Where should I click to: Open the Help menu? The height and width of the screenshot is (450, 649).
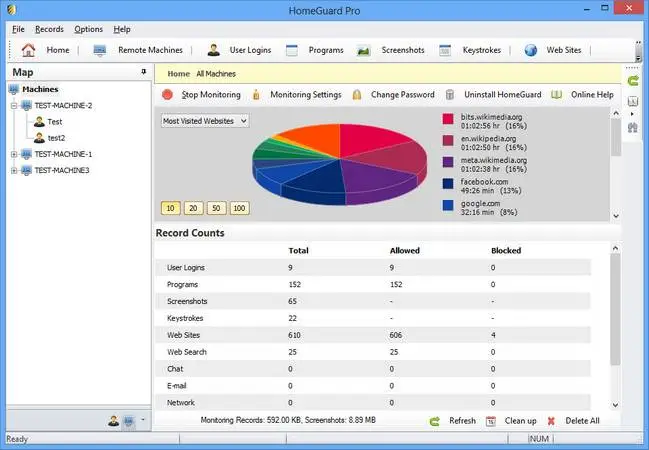pos(122,29)
